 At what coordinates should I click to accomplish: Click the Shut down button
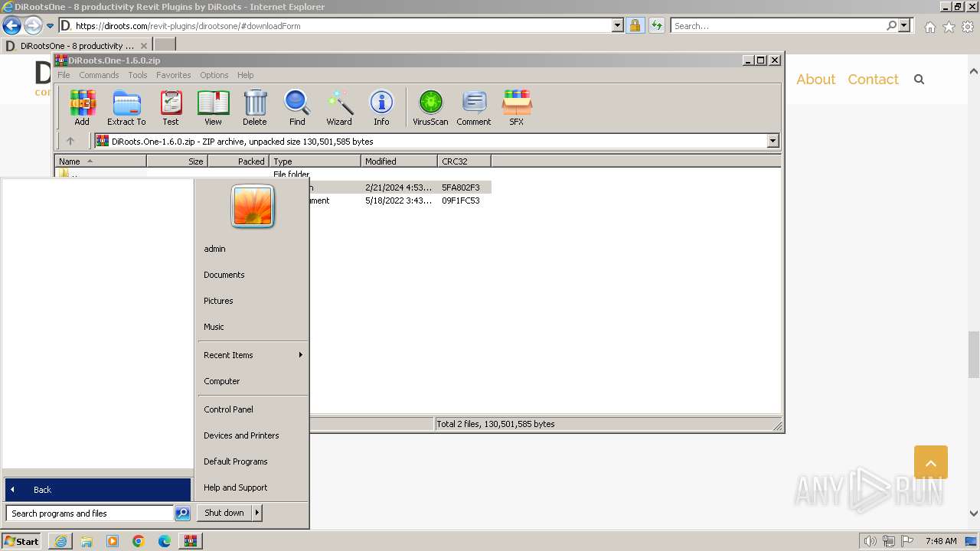(x=224, y=513)
